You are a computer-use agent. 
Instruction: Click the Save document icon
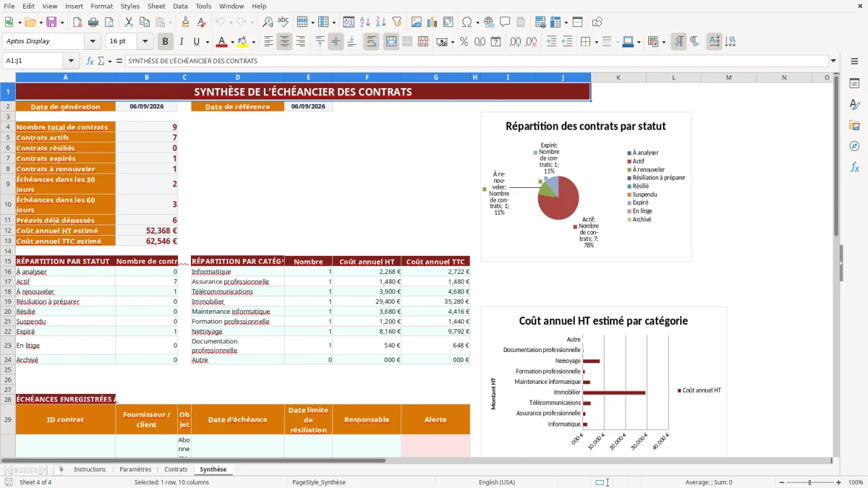point(51,22)
